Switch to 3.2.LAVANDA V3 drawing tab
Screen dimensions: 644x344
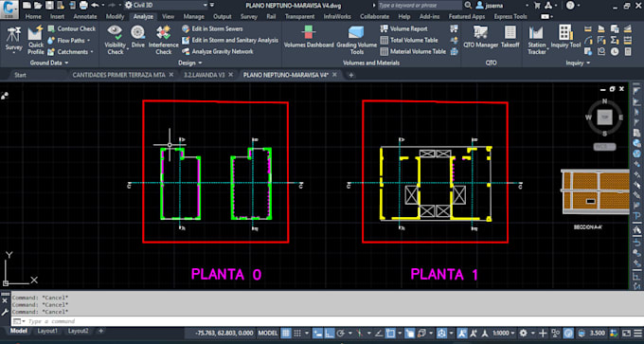click(x=205, y=75)
